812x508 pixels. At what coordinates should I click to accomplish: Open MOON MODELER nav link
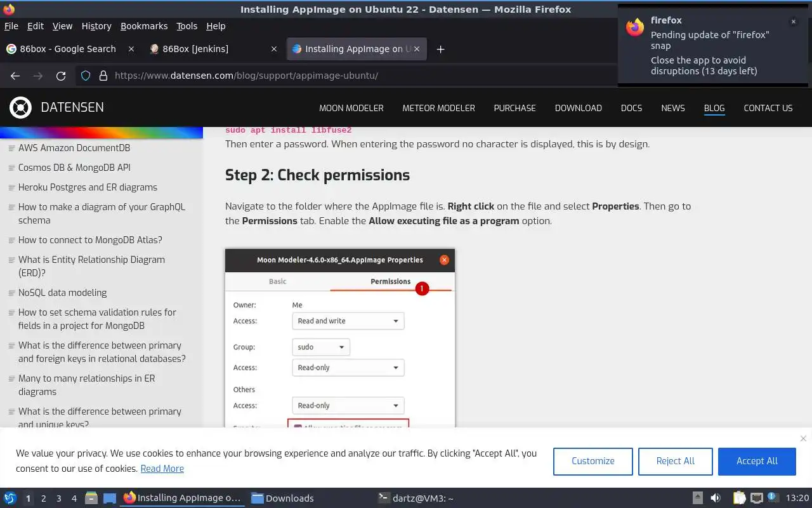[x=351, y=108]
